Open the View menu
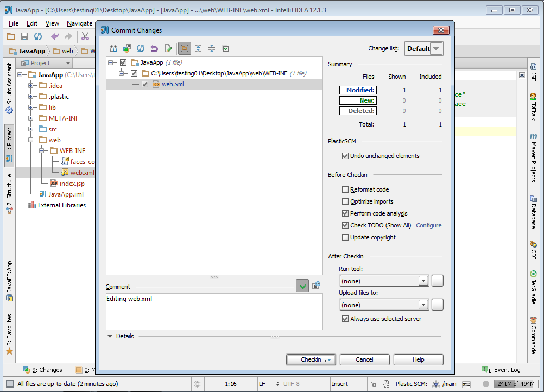Screen dimensions: 544x392 click(52, 23)
